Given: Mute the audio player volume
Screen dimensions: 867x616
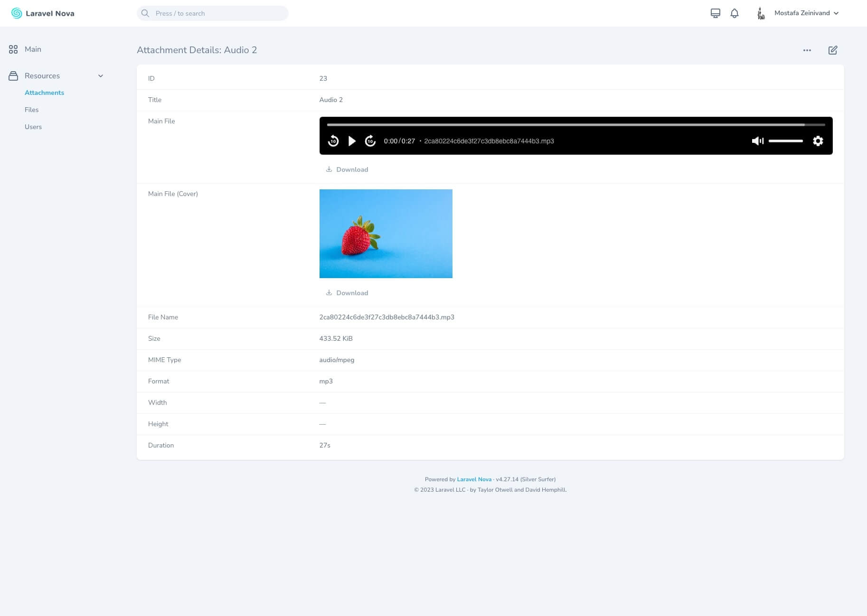Looking at the screenshot, I should click(x=757, y=141).
